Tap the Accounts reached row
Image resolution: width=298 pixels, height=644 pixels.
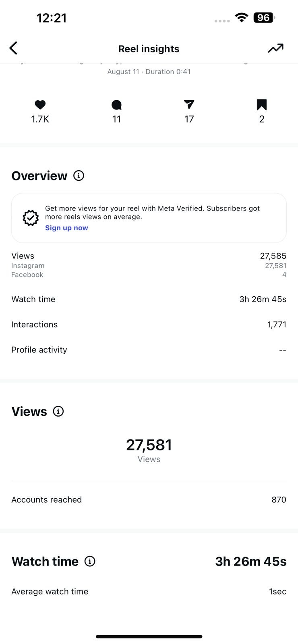(x=149, y=500)
